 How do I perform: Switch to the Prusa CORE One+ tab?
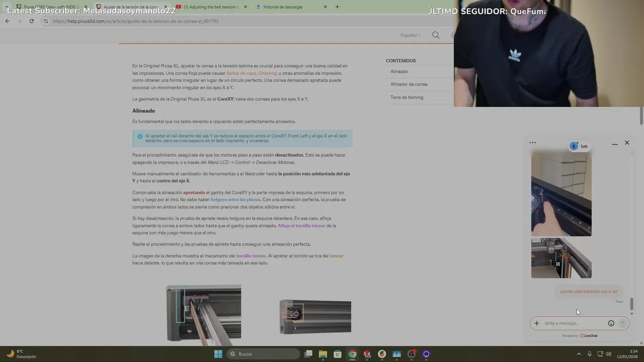[x=52, y=7]
